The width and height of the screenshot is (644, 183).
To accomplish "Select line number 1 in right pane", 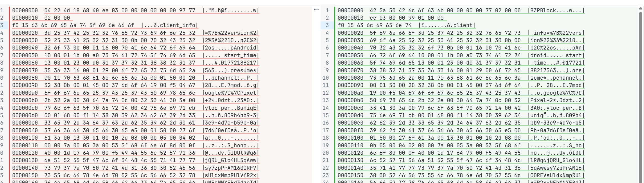I will [x=327, y=10].
